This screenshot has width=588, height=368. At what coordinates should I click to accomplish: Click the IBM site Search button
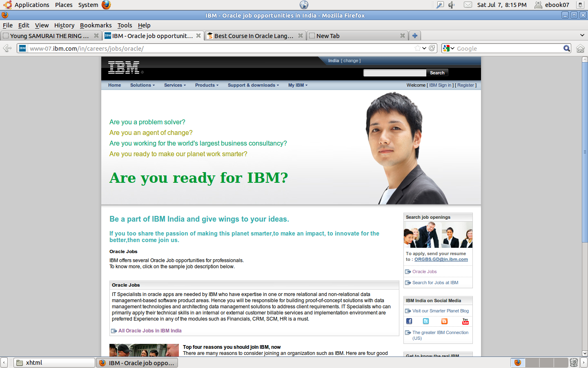point(437,73)
